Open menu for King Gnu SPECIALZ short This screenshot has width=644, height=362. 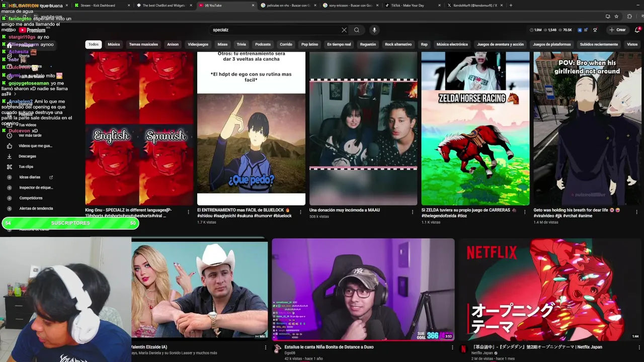pyautogui.click(x=189, y=212)
